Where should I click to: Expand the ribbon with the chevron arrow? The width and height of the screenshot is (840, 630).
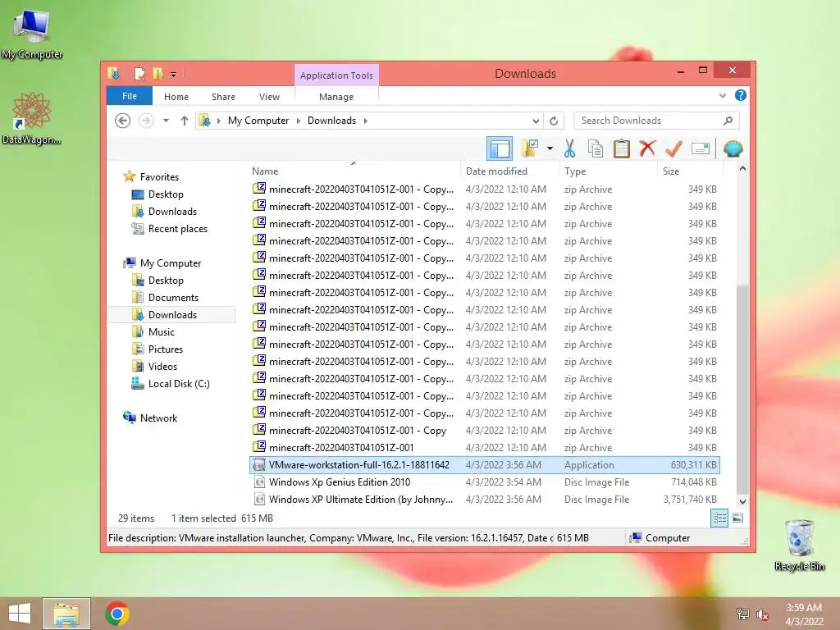722,95
